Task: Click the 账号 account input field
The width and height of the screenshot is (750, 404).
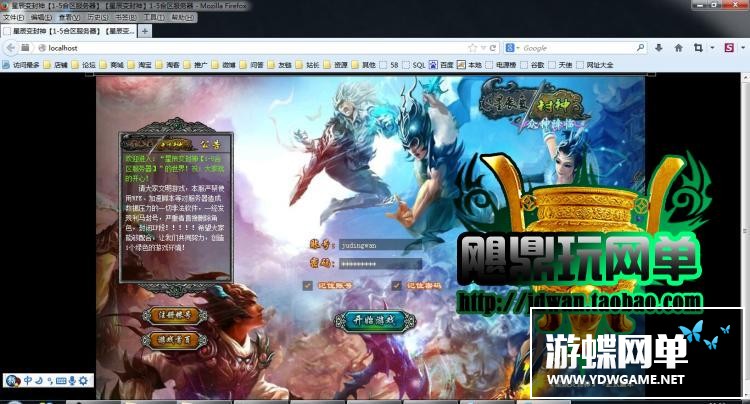Action: coord(380,245)
